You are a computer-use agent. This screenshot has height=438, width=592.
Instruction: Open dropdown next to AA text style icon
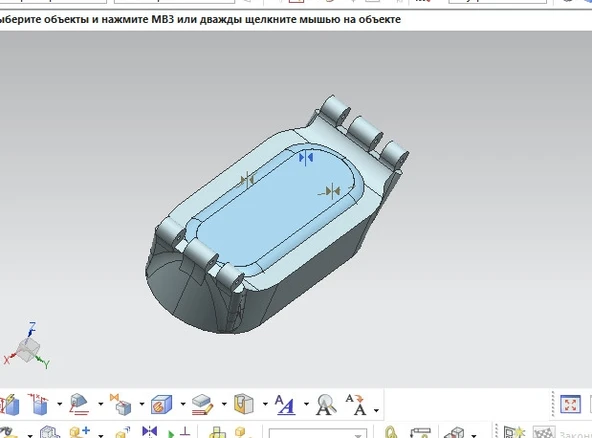tap(306, 404)
